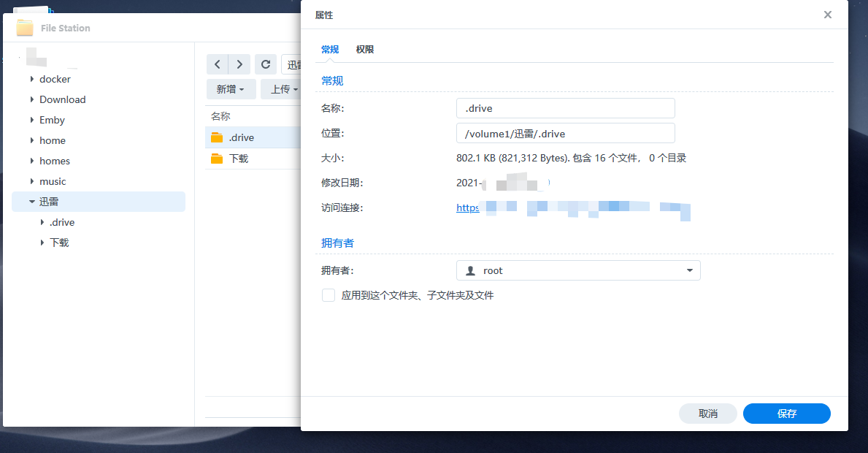868x453 pixels.
Task: Click the File Station folder logo
Action: coord(26,28)
